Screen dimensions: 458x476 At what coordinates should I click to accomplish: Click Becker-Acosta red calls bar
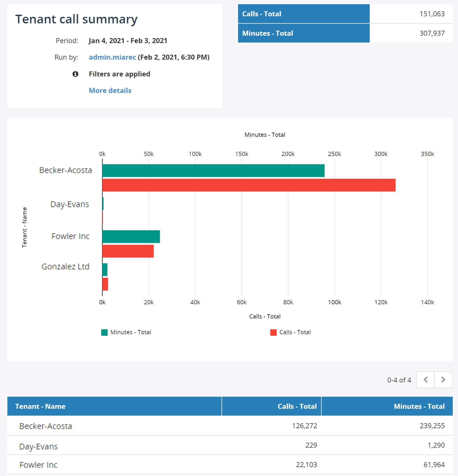tap(249, 185)
